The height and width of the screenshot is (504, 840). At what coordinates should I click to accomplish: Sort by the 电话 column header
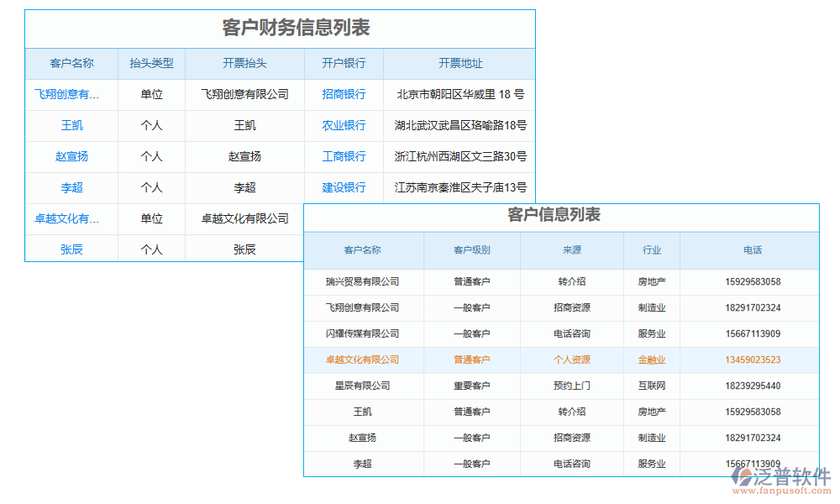click(x=753, y=250)
